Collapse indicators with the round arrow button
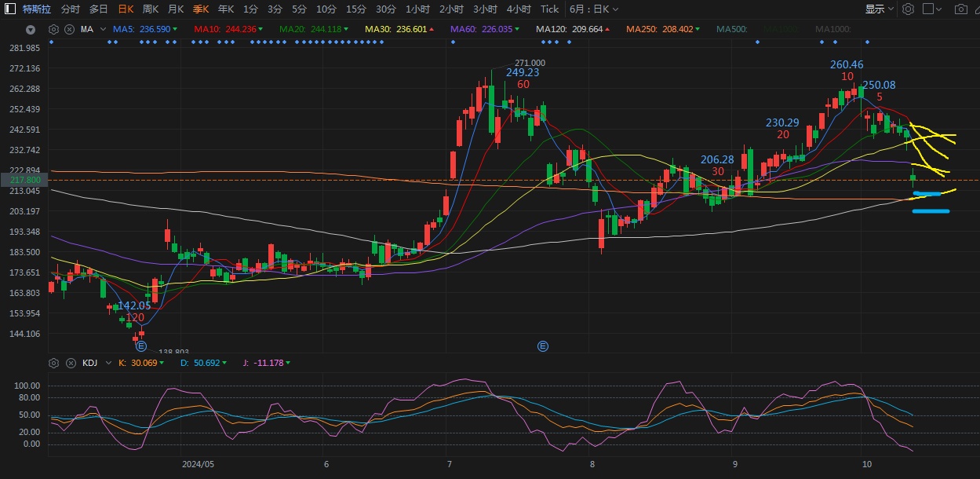The image size is (980, 479). click(31, 30)
